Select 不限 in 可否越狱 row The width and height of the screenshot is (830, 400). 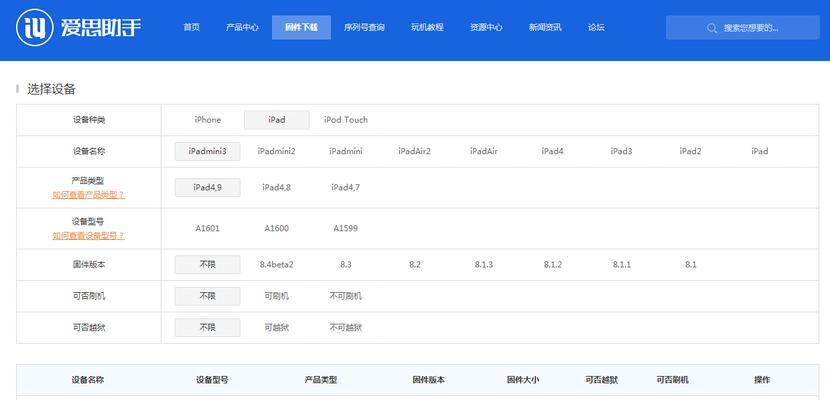point(208,328)
